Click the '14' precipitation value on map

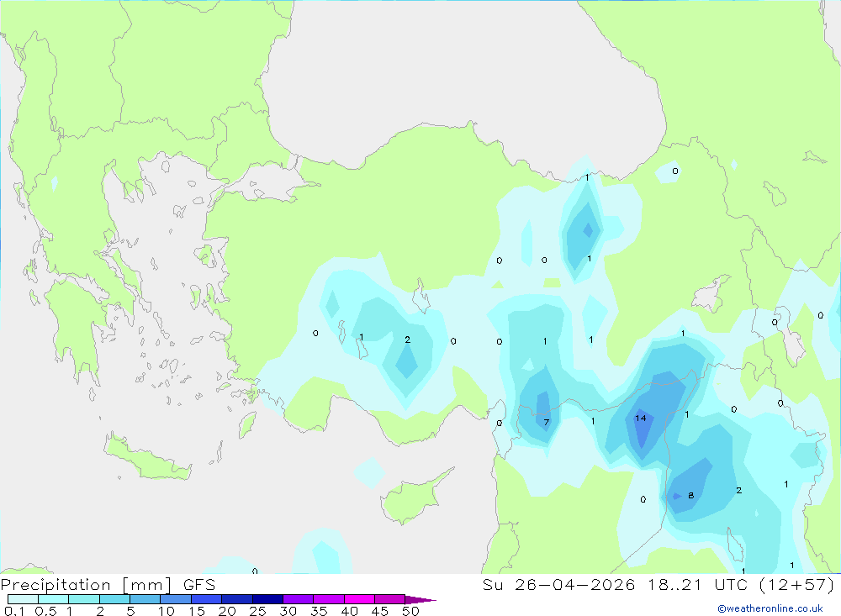[x=640, y=419]
